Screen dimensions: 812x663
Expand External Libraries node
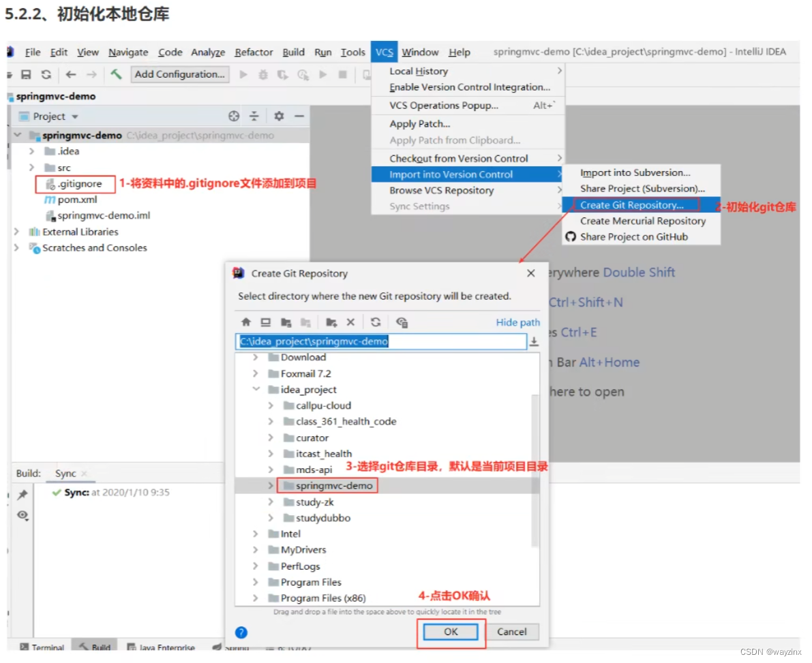coord(16,232)
